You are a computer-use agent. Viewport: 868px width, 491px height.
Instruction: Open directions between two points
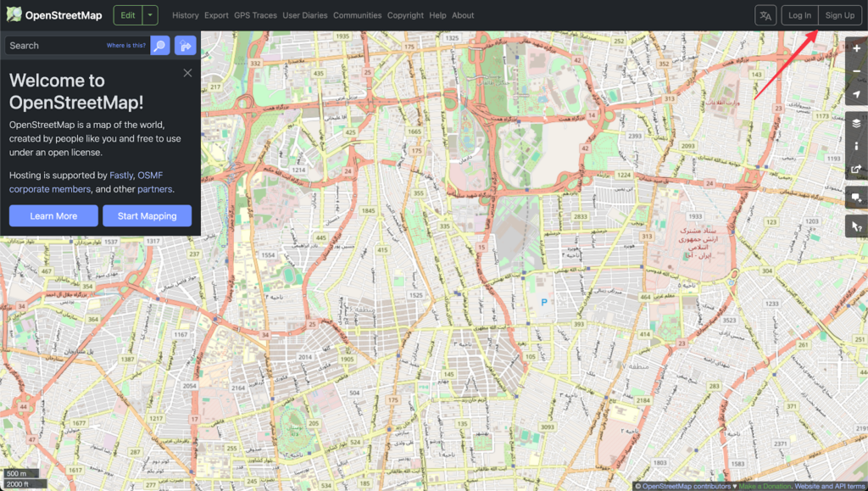tap(186, 46)
